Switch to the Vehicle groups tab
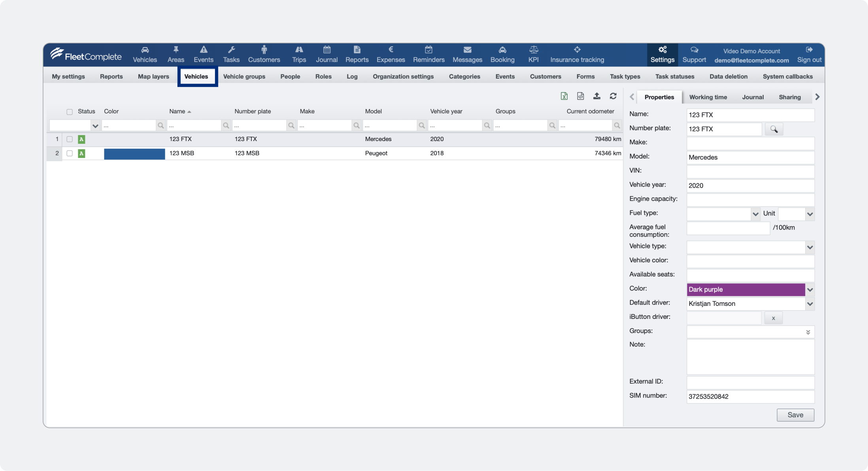The image size is (868, 471). pos(244,77)
